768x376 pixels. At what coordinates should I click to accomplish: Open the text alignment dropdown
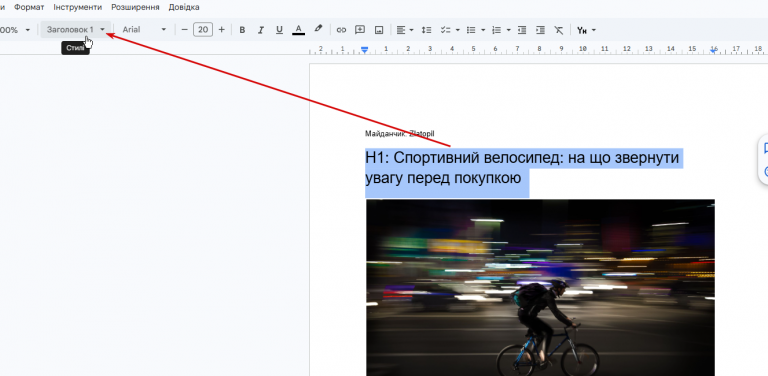(x=405, y=30)
